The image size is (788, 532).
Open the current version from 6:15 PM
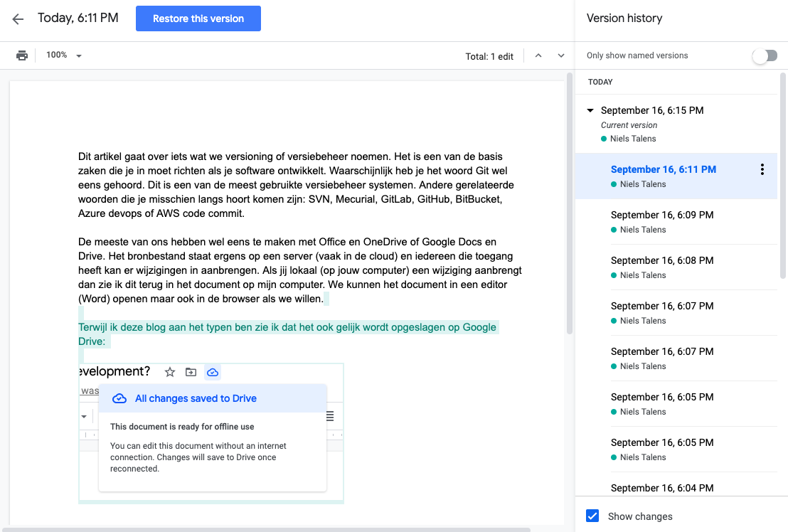pos(652,111)
